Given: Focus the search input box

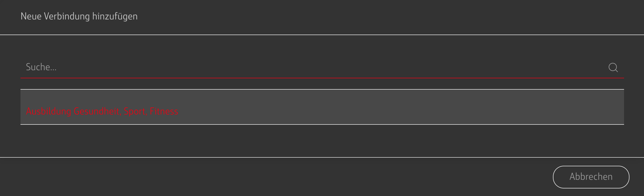Looking at the screenshot, I should (x=310, y=67).
